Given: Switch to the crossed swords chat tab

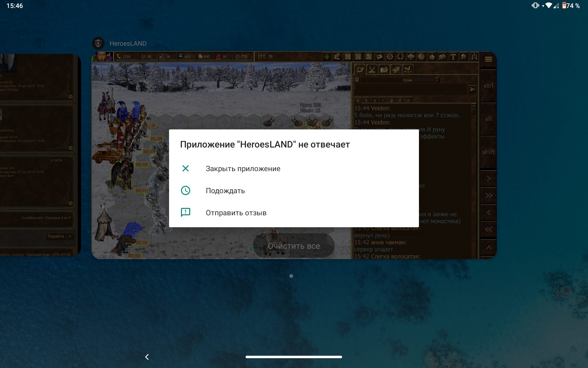Looking at the screenshot, I should (372, 70).
